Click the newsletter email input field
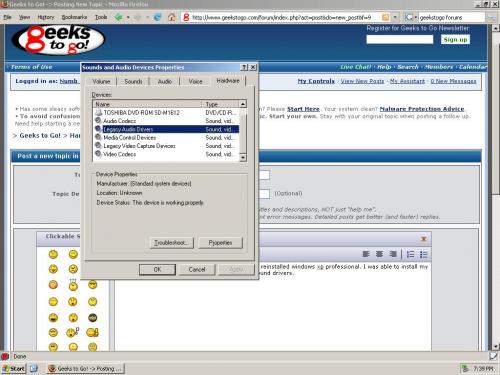Viewport: 500px width, 375px height. click(x=400, y=40)
